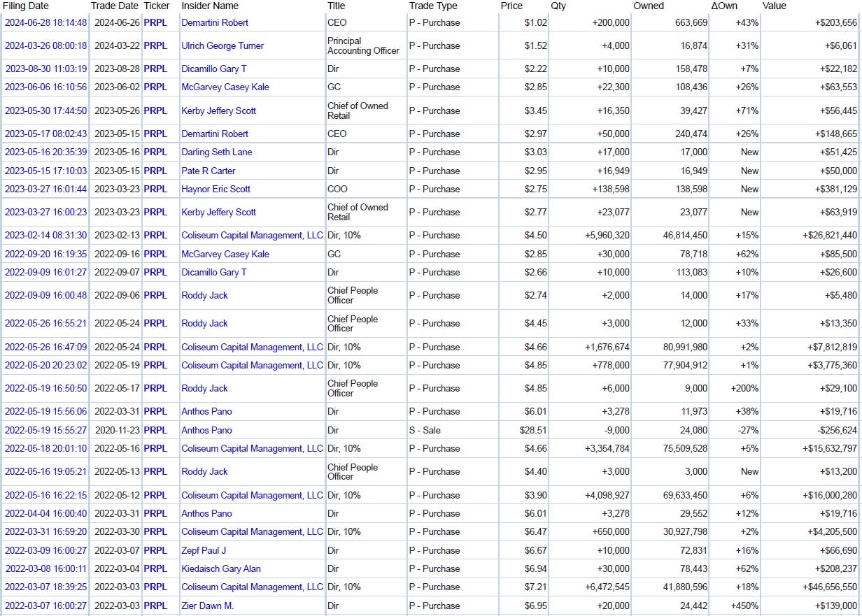The height and width of the screenshot is (616, 862).
Task: Select the price $7.21
Action: (x=537, y=587)
